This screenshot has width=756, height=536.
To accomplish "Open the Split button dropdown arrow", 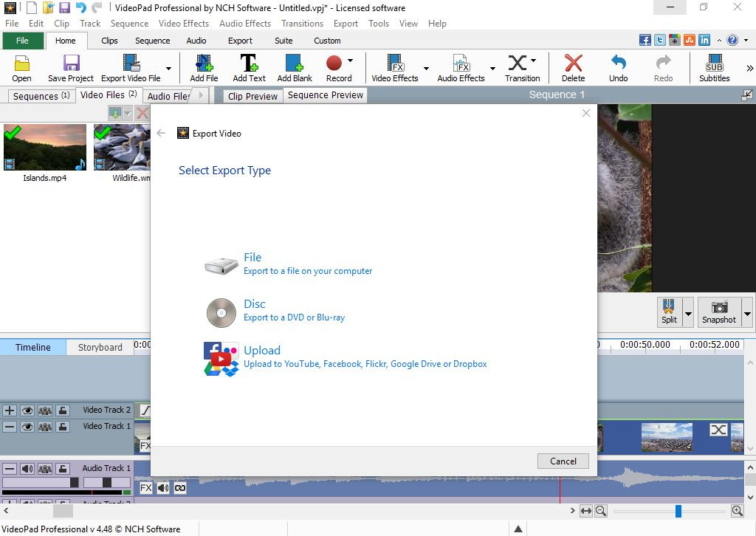I will pyautogui.click(x=689, y=313).
